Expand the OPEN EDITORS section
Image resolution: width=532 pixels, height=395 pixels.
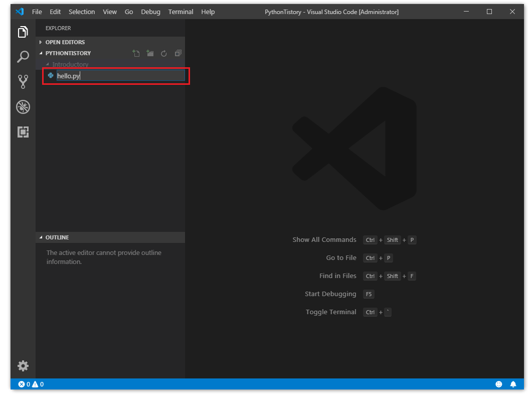pyautogui.click(x=110, y=42)
